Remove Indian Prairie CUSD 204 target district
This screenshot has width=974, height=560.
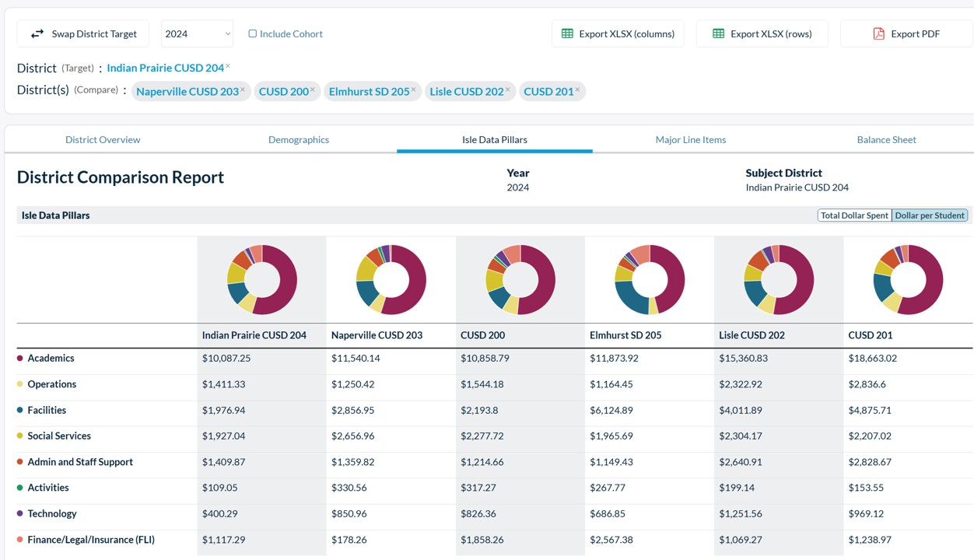click(x=228, y=66)
